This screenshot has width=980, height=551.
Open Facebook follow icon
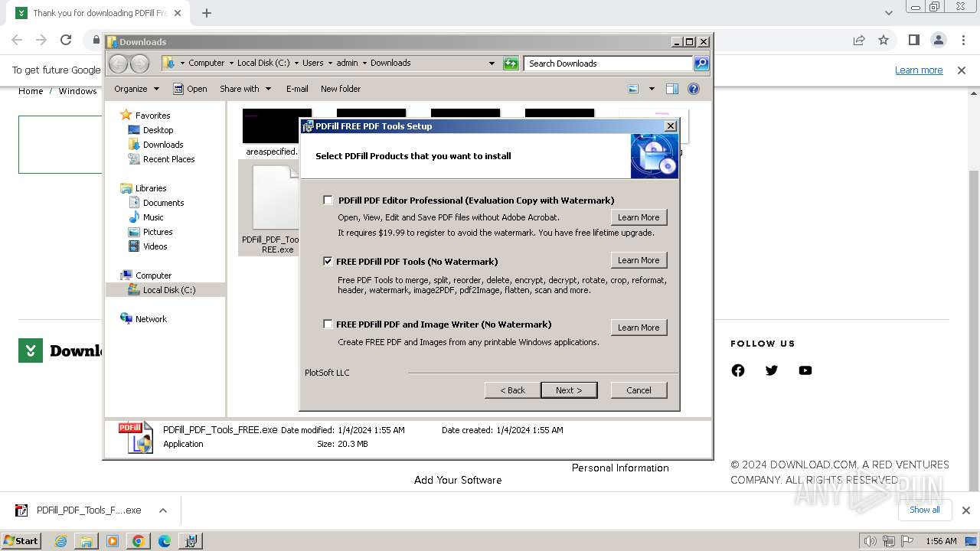pyautogui.click(x=738, y=370)
